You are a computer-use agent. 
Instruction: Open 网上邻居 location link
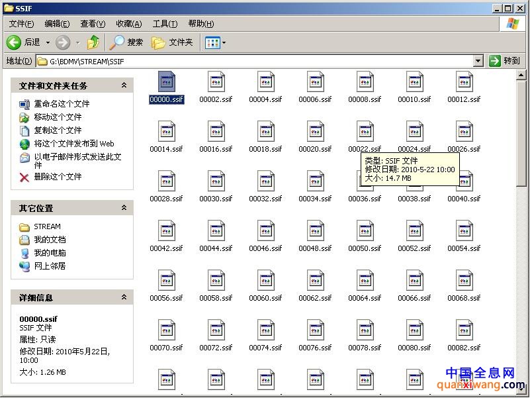click(50, 266)
